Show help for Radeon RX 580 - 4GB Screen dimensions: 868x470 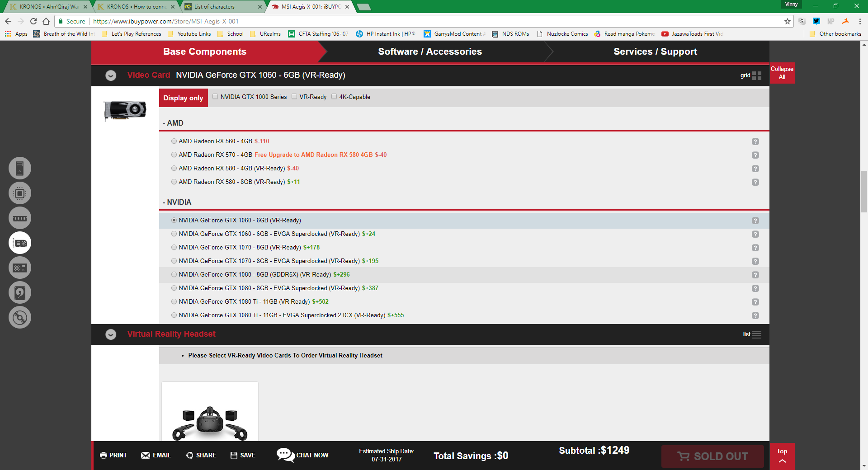pos(755,169)
